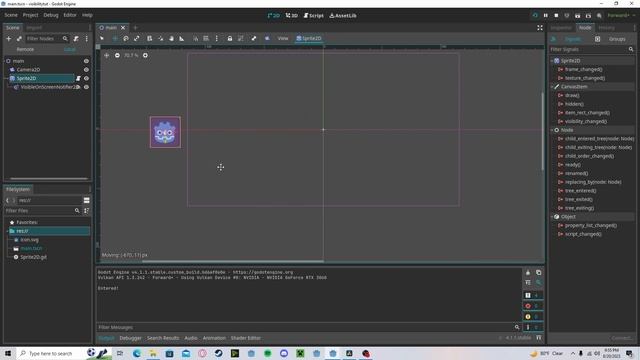
Task: Open the Forward+ renderer dropdown
Action: point(621,16)
